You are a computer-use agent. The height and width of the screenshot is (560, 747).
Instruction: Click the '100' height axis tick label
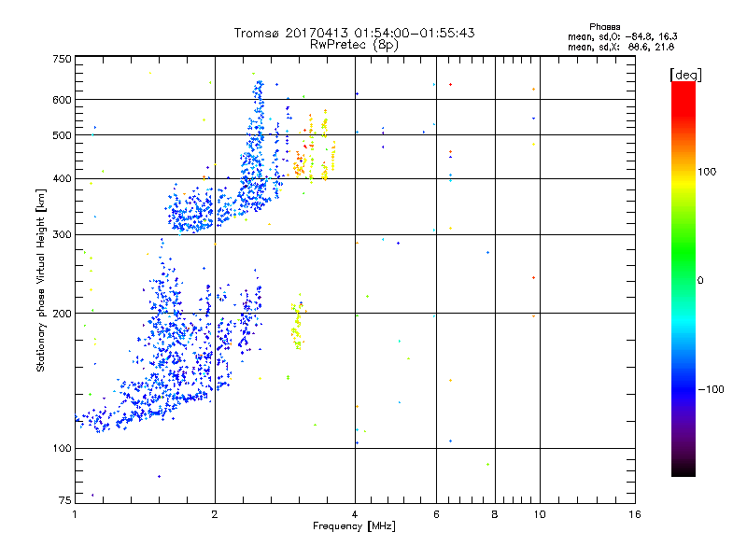pyautogui.click(x=62, y=449)
